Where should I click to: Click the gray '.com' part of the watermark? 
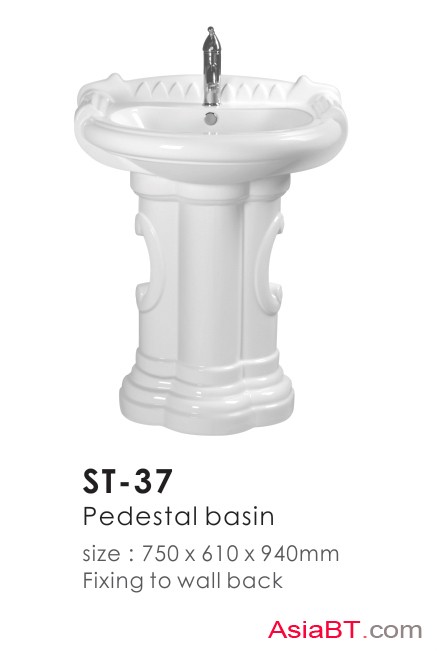pos(394,631)
